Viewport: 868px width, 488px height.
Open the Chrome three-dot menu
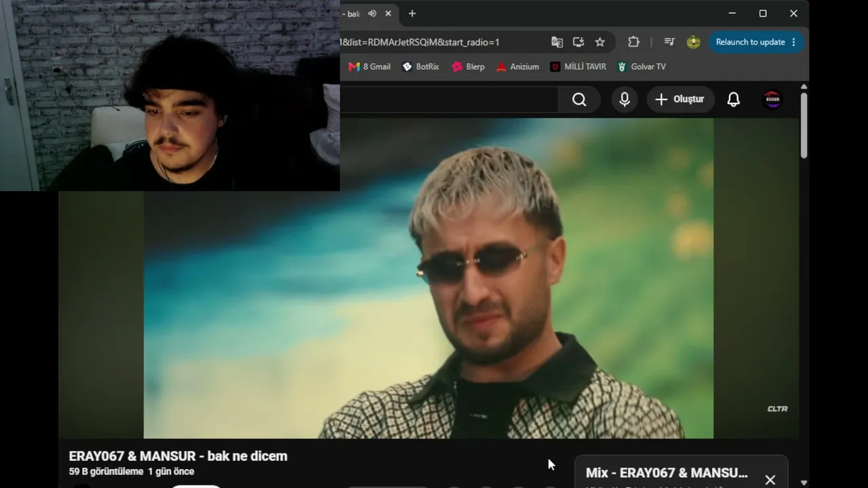[794, 42]
